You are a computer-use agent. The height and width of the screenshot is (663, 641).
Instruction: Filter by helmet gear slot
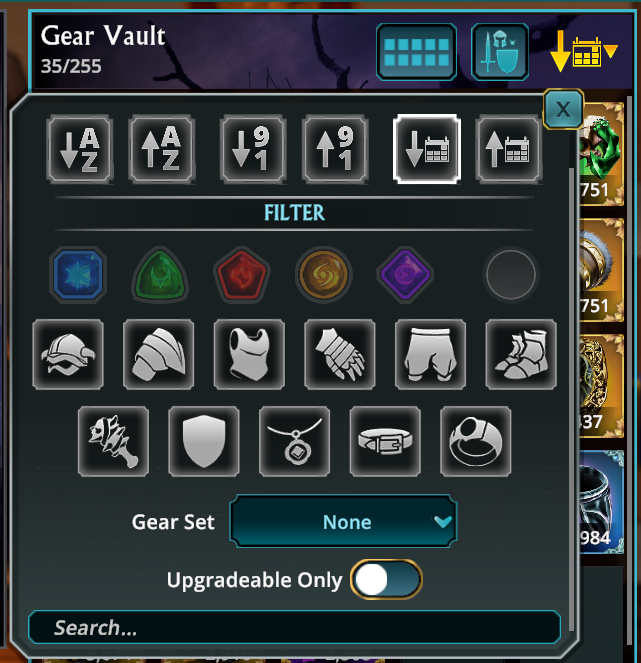coord(68,354)
